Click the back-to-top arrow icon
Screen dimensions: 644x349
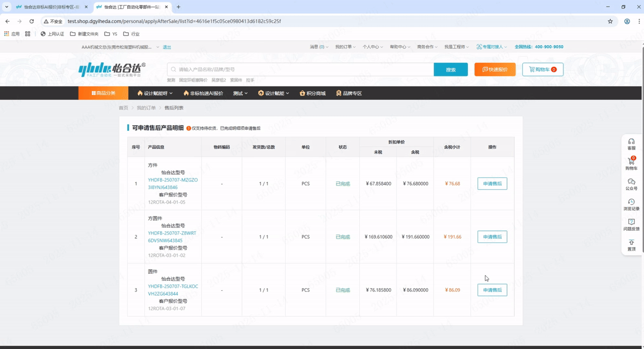[x=631, y=242]
